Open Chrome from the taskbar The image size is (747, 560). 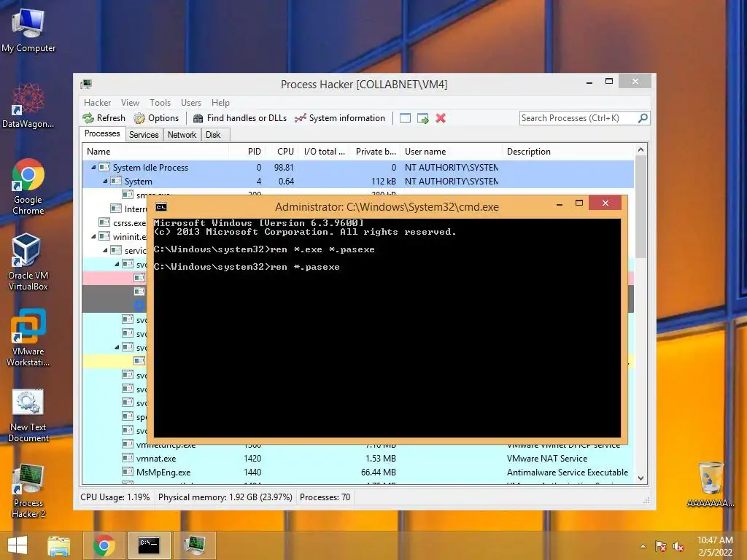tap(104, 545)
